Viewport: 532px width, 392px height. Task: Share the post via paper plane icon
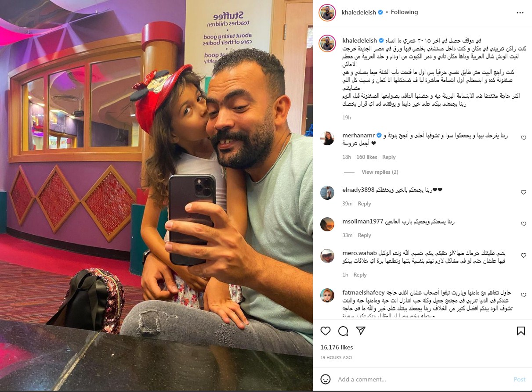coord(360,331)
